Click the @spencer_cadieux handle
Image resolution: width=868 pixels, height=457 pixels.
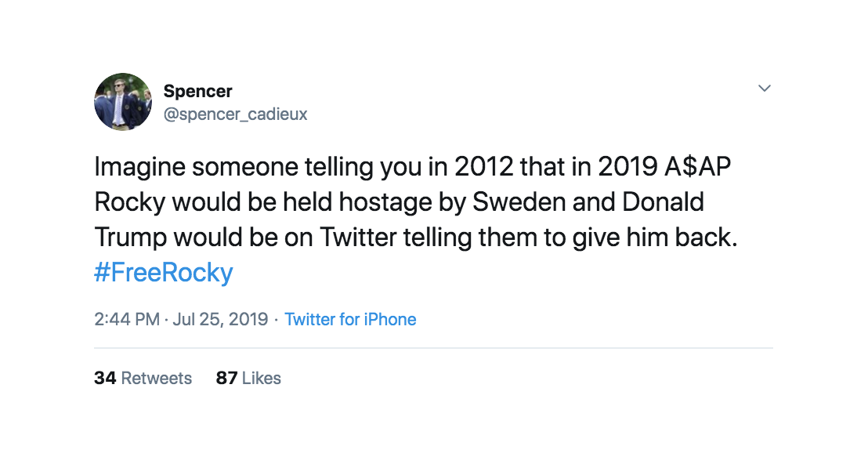(236, 114)
